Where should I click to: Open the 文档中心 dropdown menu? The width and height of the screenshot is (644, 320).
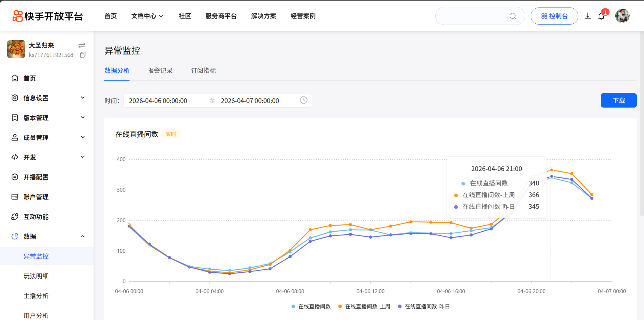coord(147,16)
